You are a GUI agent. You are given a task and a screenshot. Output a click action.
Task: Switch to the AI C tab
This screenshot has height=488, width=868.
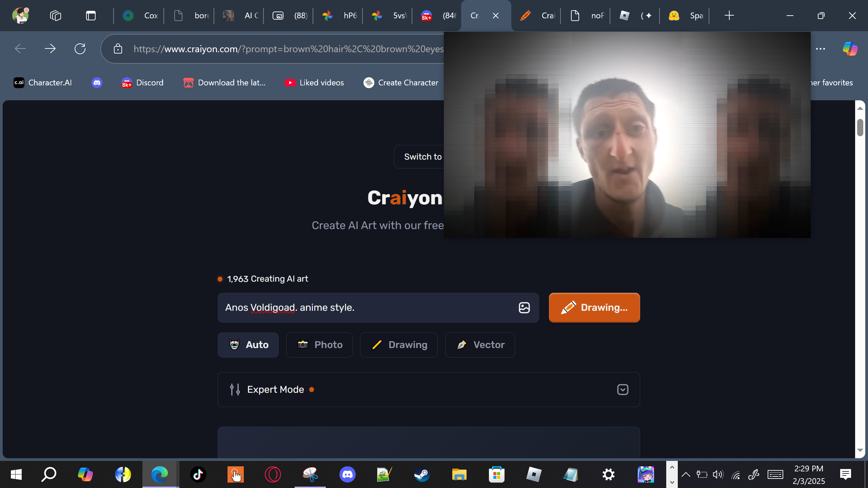240,16
